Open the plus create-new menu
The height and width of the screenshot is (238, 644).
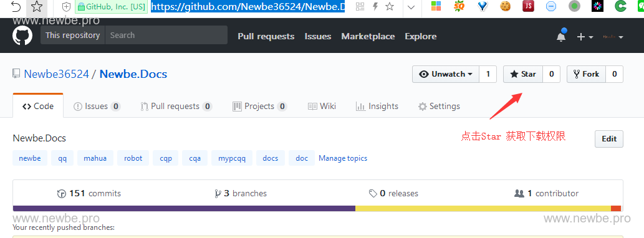click(x=585, y=37)
